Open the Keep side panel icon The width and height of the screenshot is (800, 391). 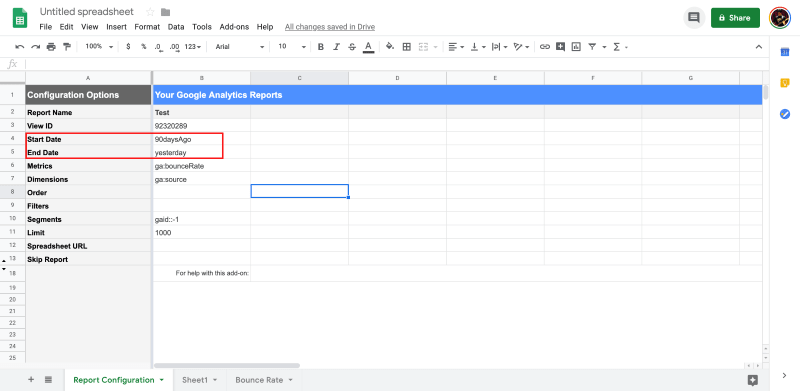pos(785,83)
